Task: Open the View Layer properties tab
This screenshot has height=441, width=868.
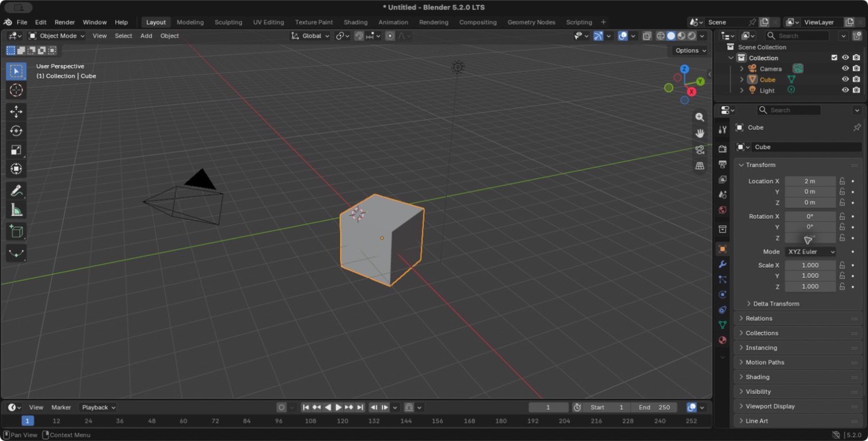Action: pyautogui.click(x=723, y=179)
